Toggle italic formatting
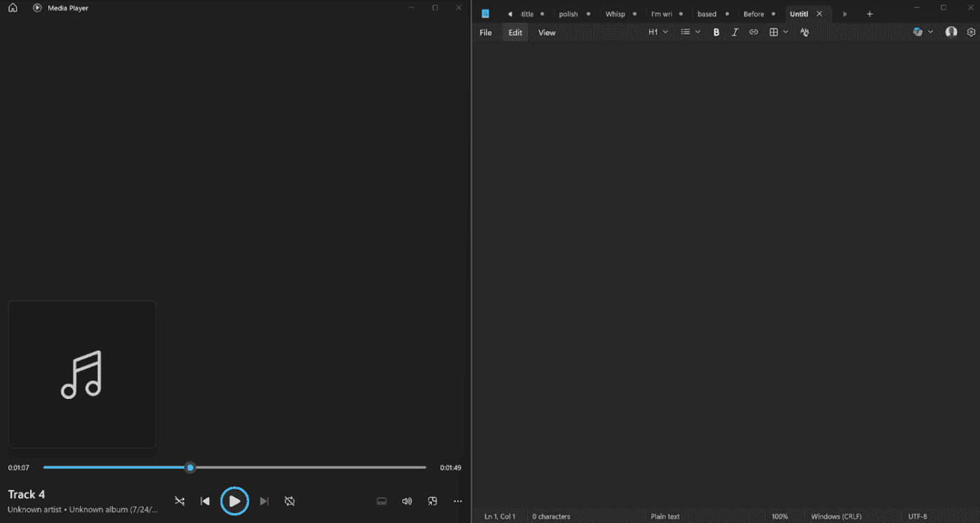Viewport: 980px width, 523px height. (735, 32)
